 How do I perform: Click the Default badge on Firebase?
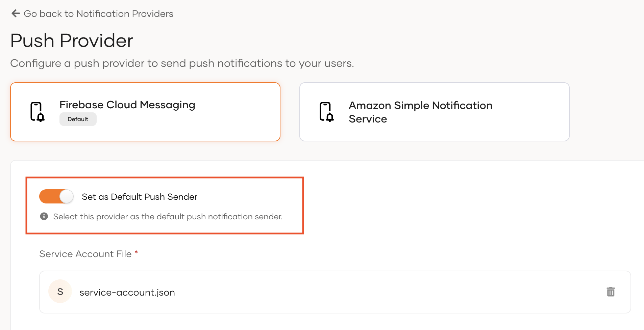[78, 119]
